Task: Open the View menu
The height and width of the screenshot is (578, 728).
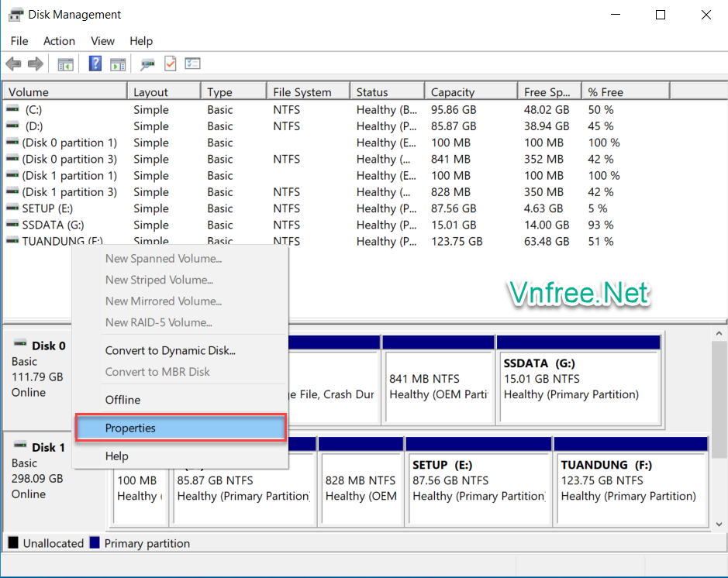Action: (102, 41)
